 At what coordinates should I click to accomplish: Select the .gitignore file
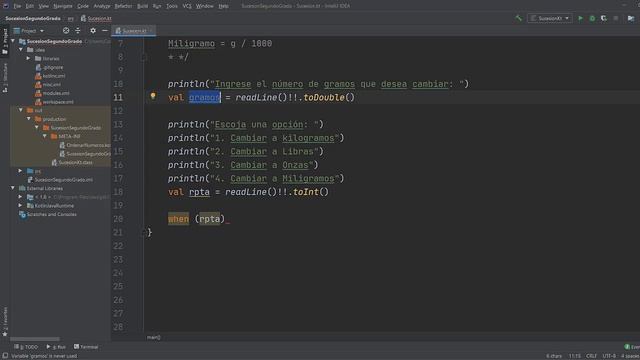[49, 67]
